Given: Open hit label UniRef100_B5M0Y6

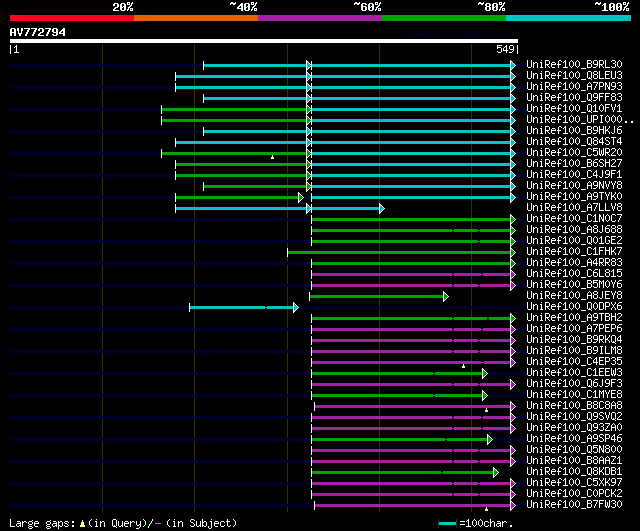Looking at the screenshot, I should tap(574, 285).
